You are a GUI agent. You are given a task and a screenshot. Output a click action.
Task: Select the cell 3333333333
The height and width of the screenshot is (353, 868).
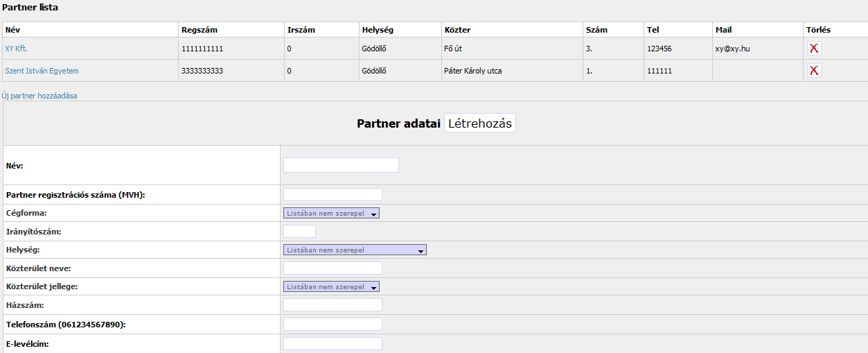231,71
